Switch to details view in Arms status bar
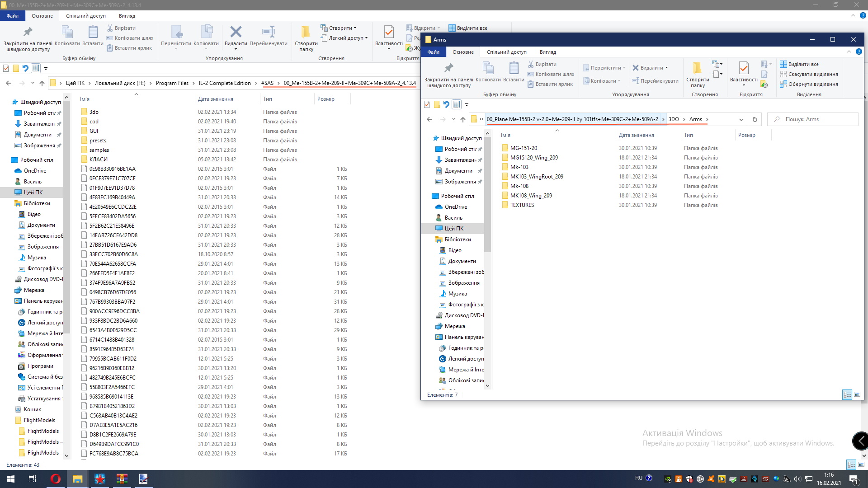The image size is (868, 488). pyautogui.click(x=847, y=394)
